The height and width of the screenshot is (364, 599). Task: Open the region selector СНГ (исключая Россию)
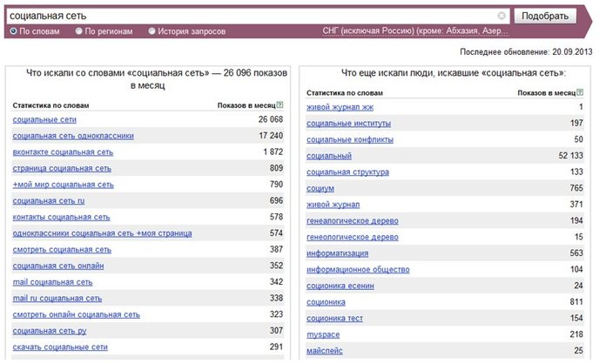coord(415,31)
